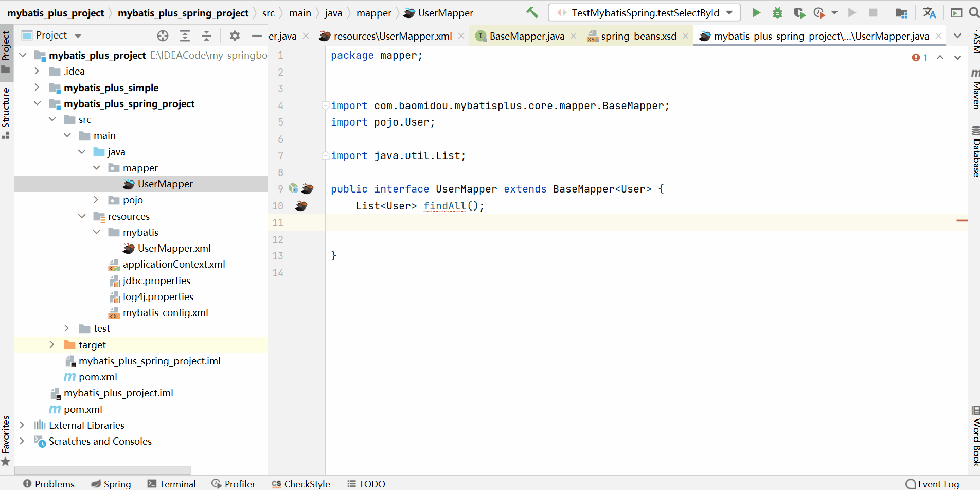Open the run-anything window icon beside search
Image resolution: width=980 pixels, height=490 pixels.
click(x=956, y=13)
